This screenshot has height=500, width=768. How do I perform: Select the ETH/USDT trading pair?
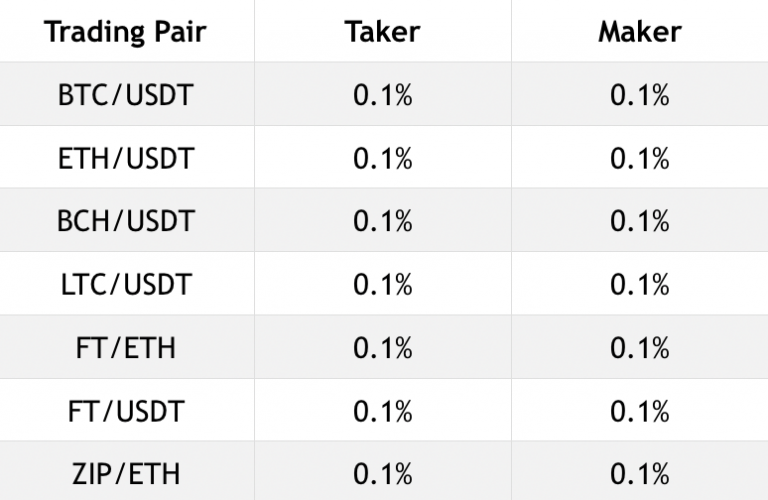125,158
